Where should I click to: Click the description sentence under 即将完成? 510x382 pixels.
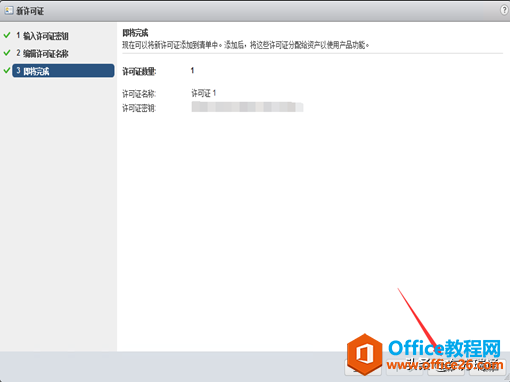[246, 45]
